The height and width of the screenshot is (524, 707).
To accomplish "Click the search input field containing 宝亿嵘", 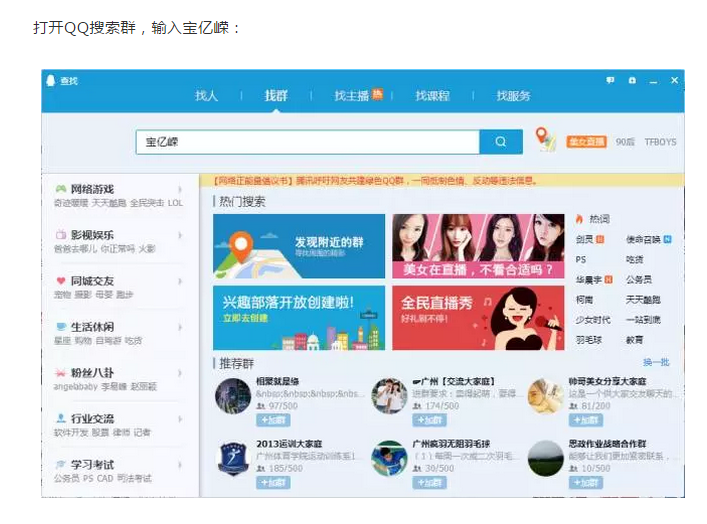I will pyautogui.click(x=308, y=142).
